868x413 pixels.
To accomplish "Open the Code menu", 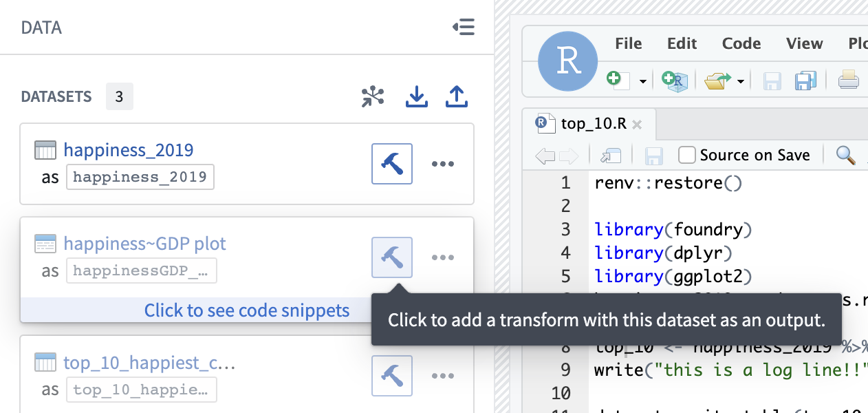I will point(741,43).
